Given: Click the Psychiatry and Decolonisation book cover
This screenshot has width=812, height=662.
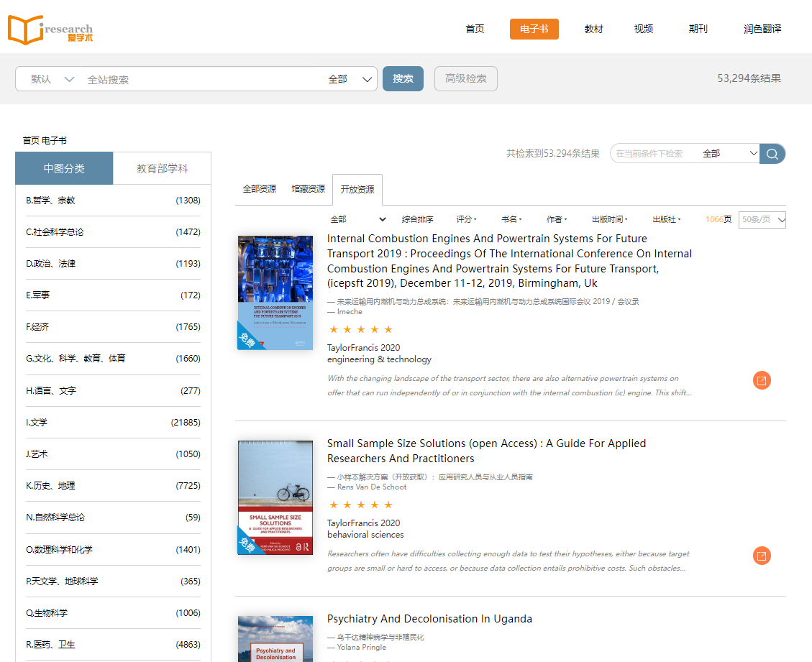Looking at the screenshot, I should [x=275, y=639].
